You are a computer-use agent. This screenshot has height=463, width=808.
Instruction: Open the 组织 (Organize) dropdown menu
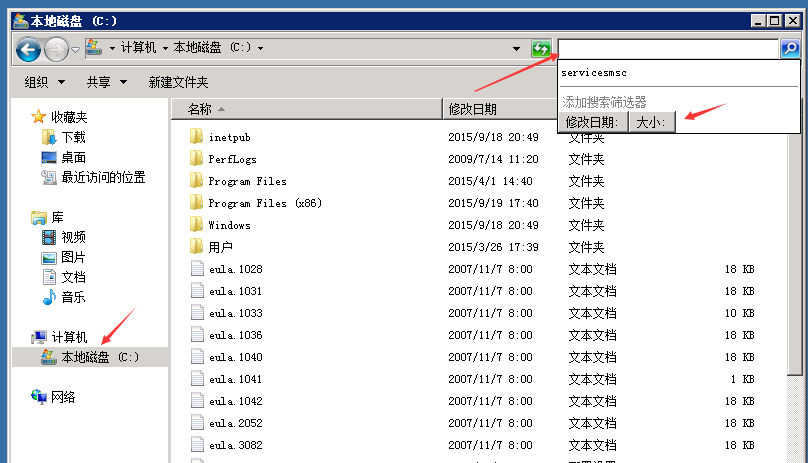pos(45,82)
